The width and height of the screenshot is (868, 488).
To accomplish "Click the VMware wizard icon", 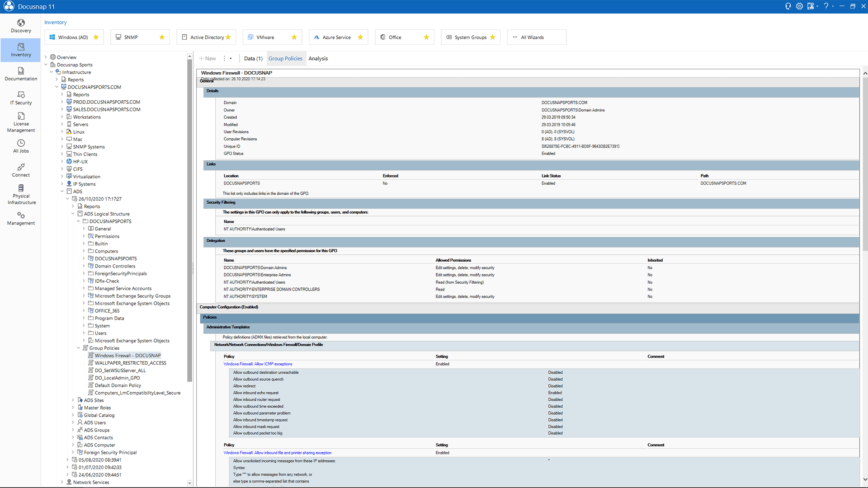I will [250, 38].
